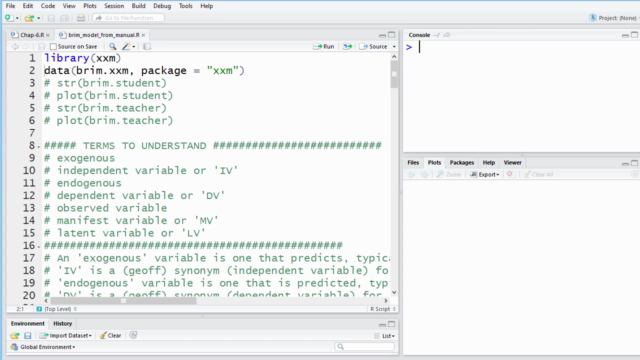Click the Compile Notebook icon

click(147, 47)
